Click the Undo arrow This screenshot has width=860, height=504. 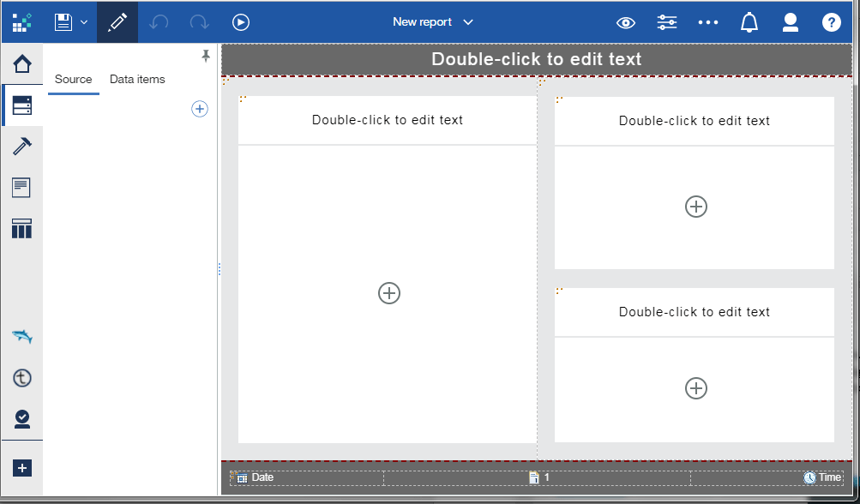tap(159, 22)
